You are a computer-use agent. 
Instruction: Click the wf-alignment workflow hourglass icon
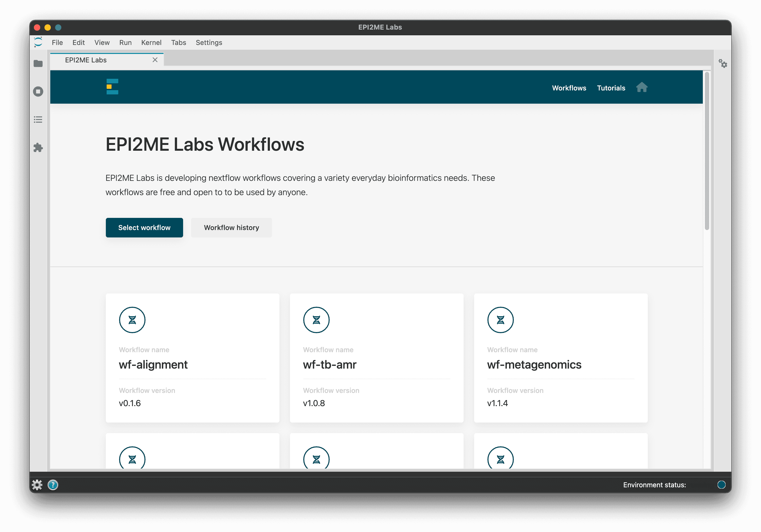coord(132,319)
